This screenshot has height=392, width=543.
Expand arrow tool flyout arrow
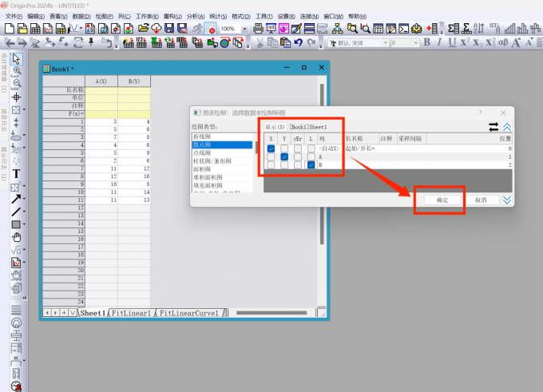point(24,199)
